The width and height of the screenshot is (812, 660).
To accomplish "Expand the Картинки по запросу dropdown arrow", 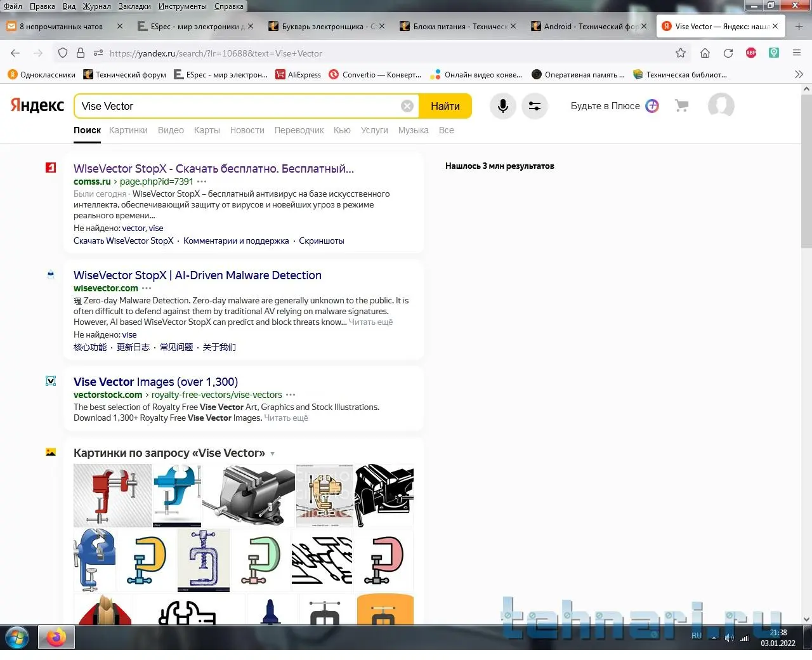I will (273, 454).
